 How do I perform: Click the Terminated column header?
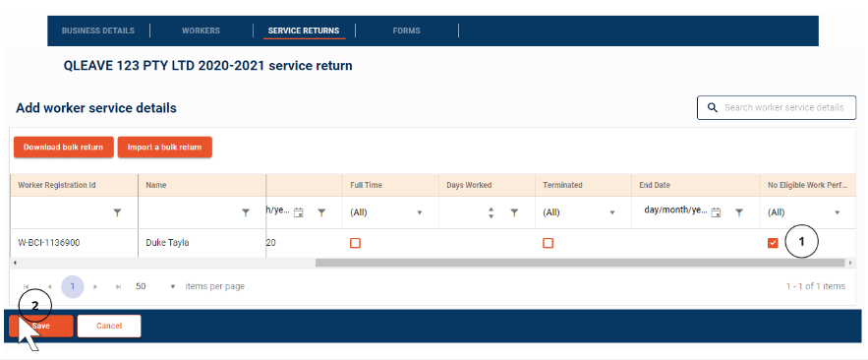[584, 185]
